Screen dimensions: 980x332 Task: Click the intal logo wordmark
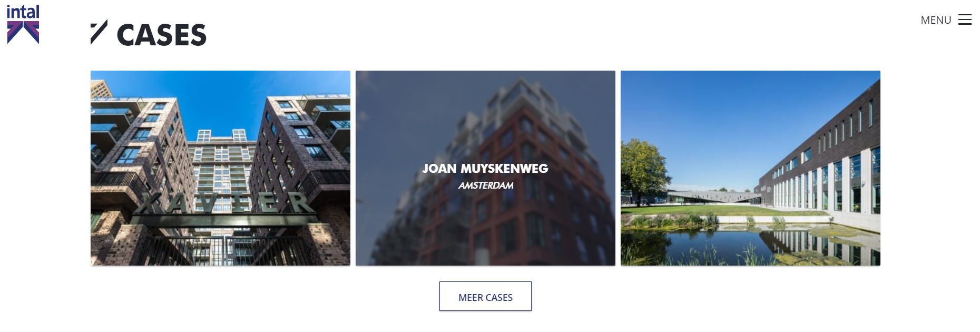(x=23, y=12)
